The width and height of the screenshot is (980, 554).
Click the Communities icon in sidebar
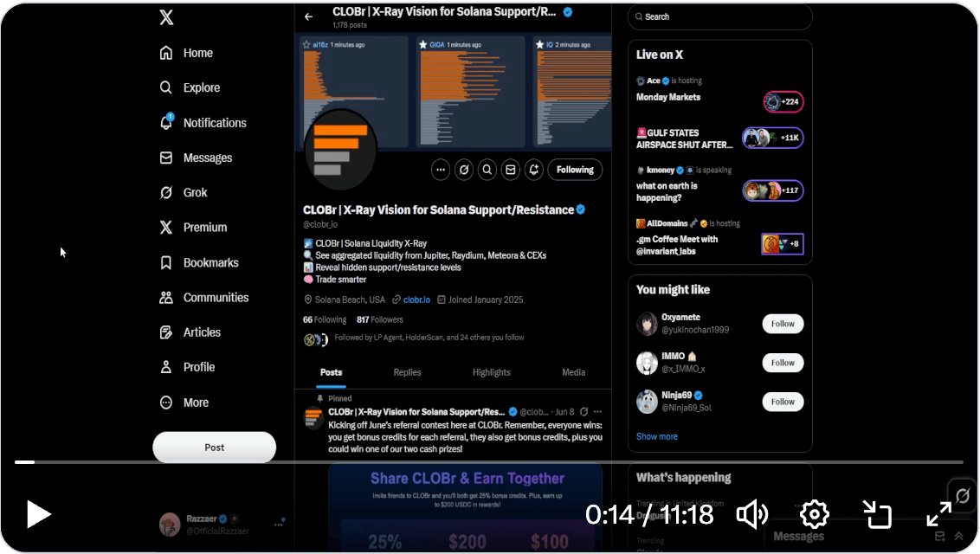tap(165, 298)
